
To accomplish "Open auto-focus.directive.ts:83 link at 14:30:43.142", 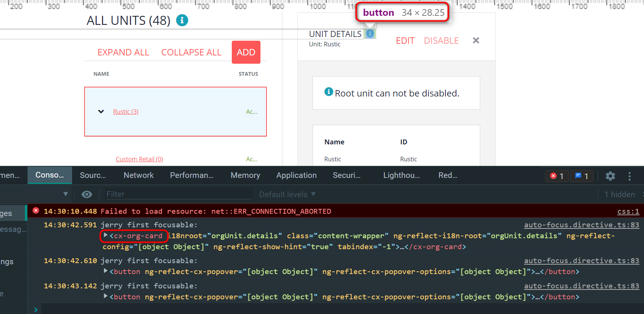I will (582, 286).
